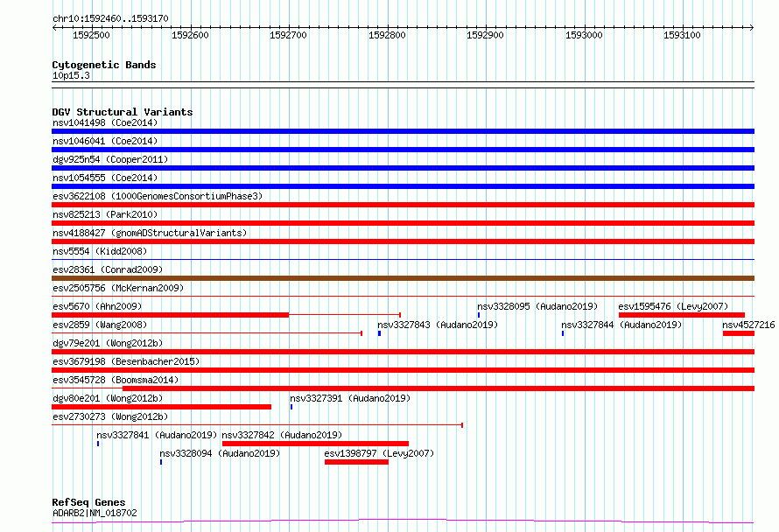This screenshot has height=532, width=779.
Task: Select the esv3545728 red variant bar
Action: click(439, 388)
